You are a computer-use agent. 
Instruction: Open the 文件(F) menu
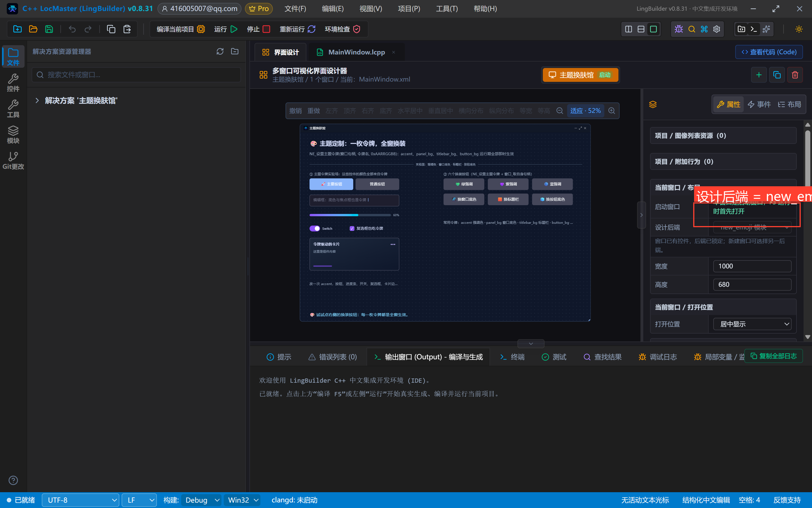pyautogui.click(x=295, y=9)
